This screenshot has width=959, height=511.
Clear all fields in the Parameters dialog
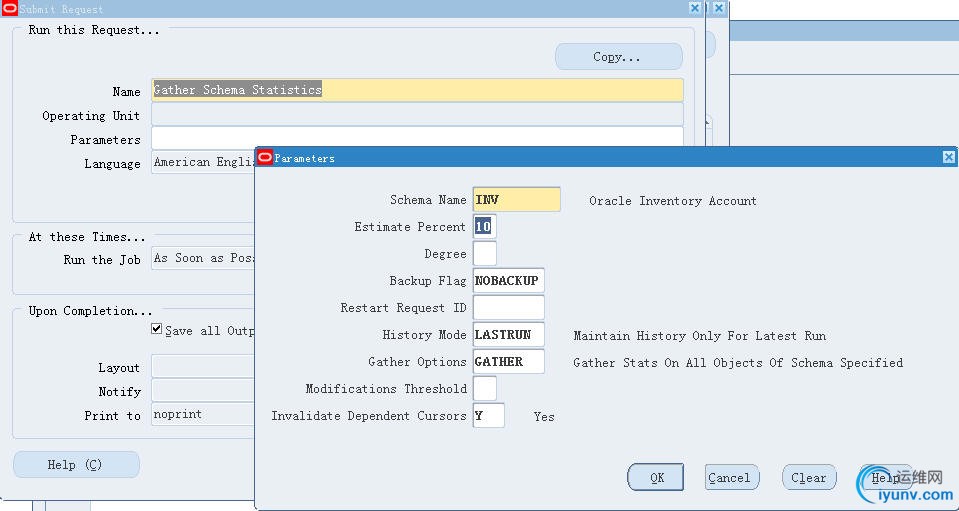click(809, 477)
